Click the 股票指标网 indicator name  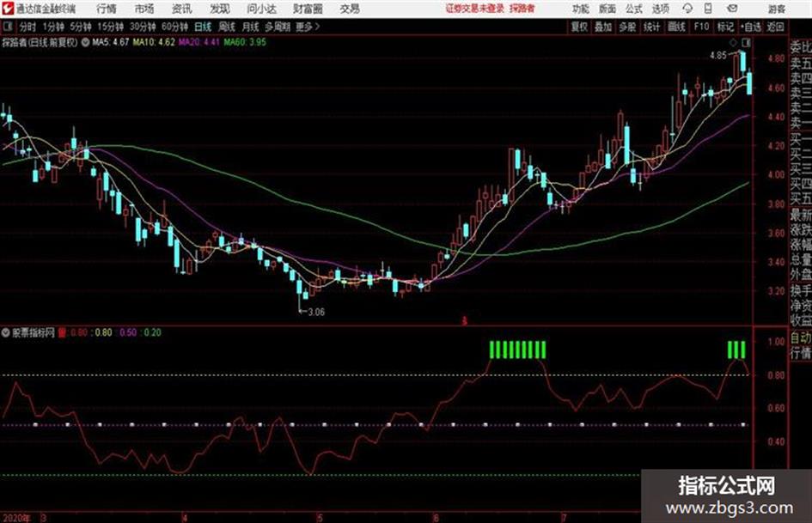(34, 332)
